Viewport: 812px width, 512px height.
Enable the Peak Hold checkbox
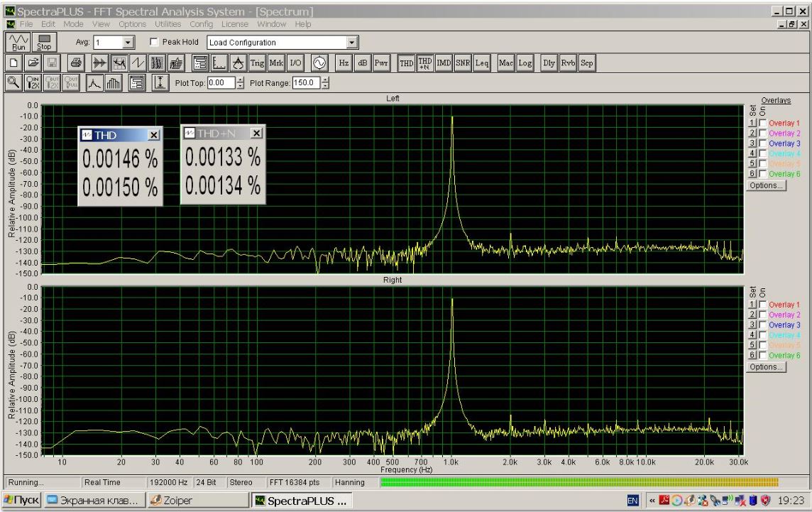click(154, 42)
